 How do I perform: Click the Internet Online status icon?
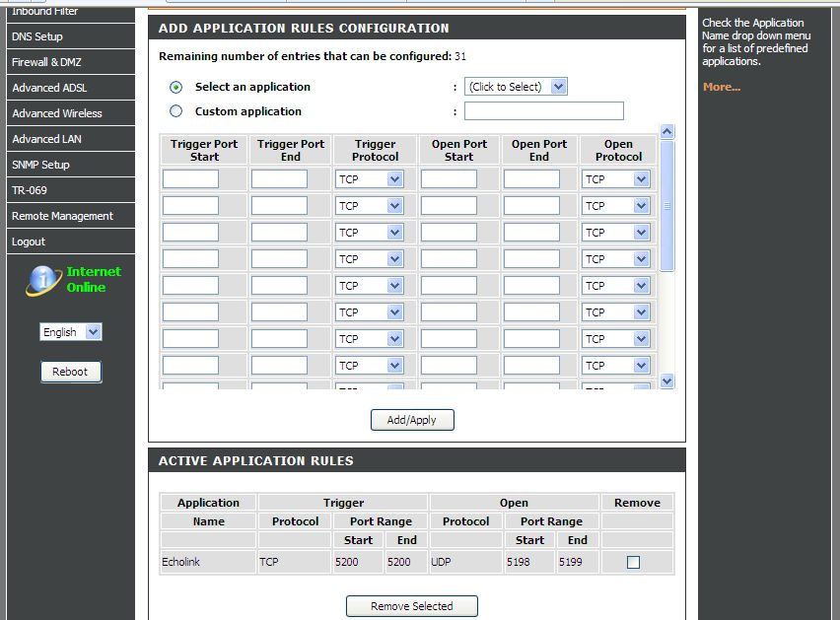click(x=43, y=280)
